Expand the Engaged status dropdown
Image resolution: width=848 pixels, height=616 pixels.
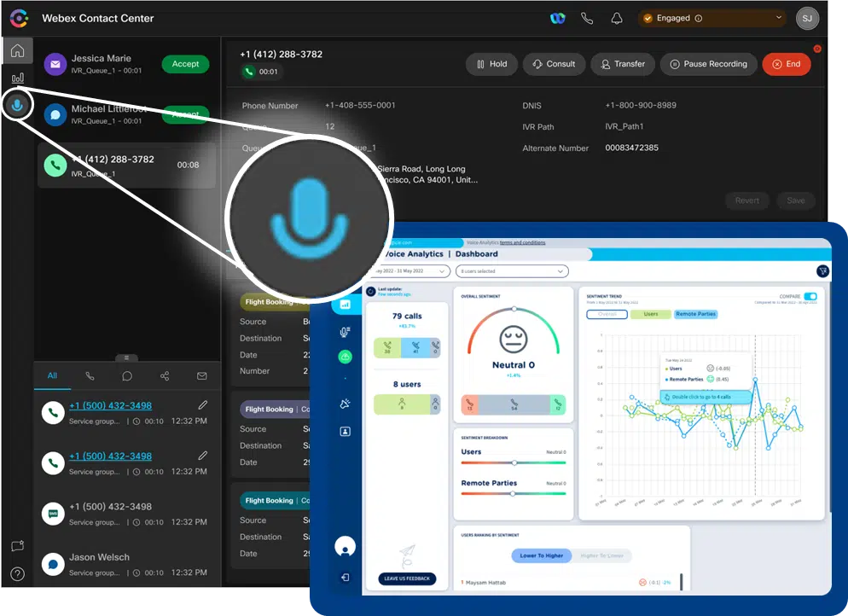tap(712, 18)
